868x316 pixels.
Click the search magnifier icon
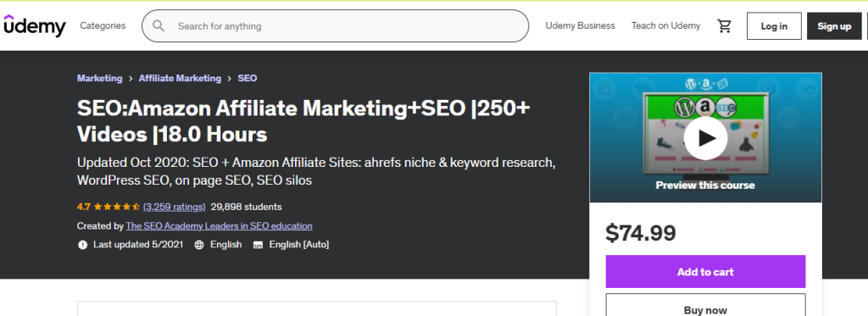pyautogui.click(x=159, y=26)
